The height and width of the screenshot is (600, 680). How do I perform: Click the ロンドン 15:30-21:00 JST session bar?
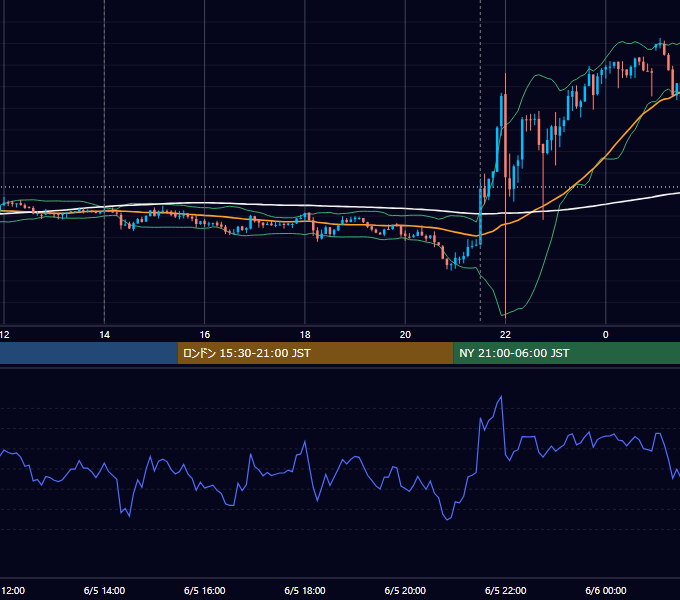pos(315,353)
